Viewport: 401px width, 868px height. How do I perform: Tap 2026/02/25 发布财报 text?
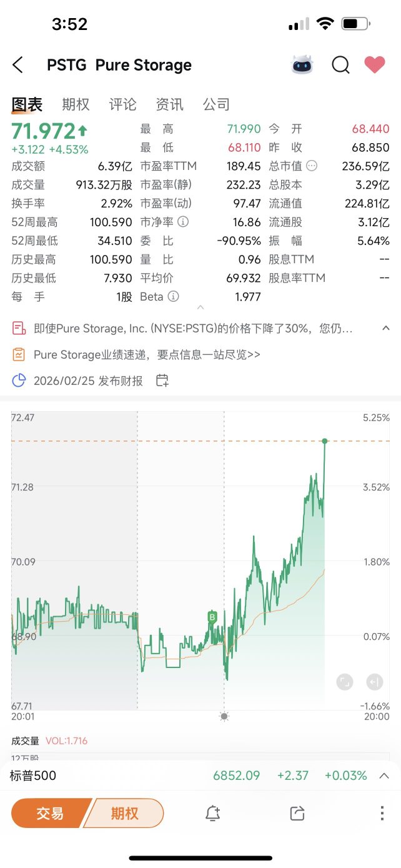pyautogui.click(x=88, y=381)
